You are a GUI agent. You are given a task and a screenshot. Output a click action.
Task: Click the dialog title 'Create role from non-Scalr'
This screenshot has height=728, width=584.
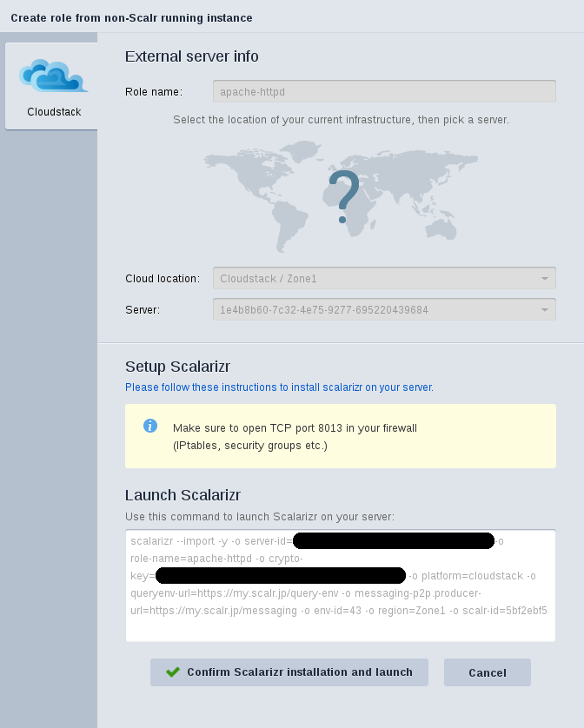pyautogui.click(x=131, y=18)
